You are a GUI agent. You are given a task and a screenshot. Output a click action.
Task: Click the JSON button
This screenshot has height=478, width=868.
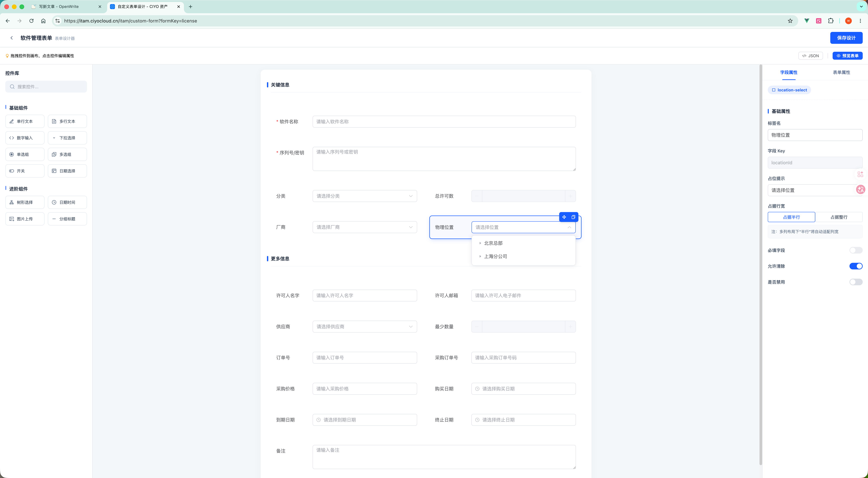click(810, 56)
